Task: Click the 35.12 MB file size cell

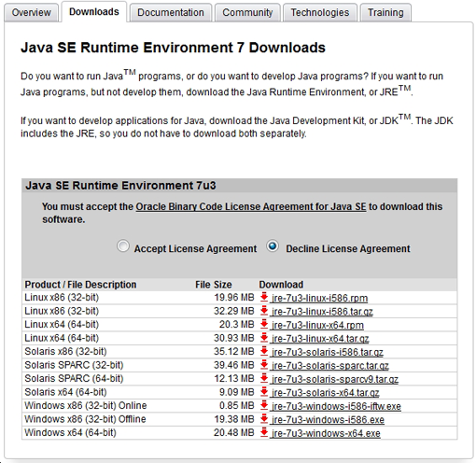Action: 234,351
